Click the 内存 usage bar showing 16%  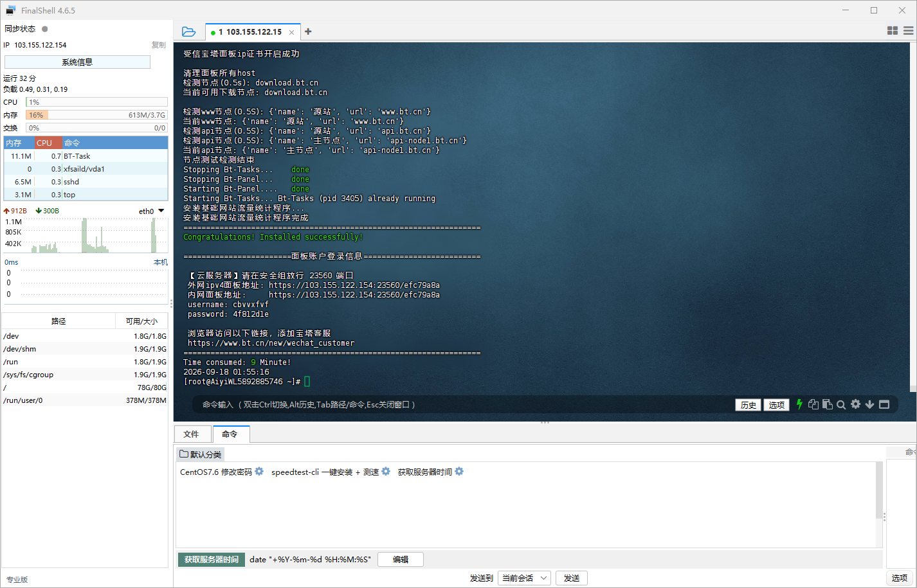pos(96,114)
